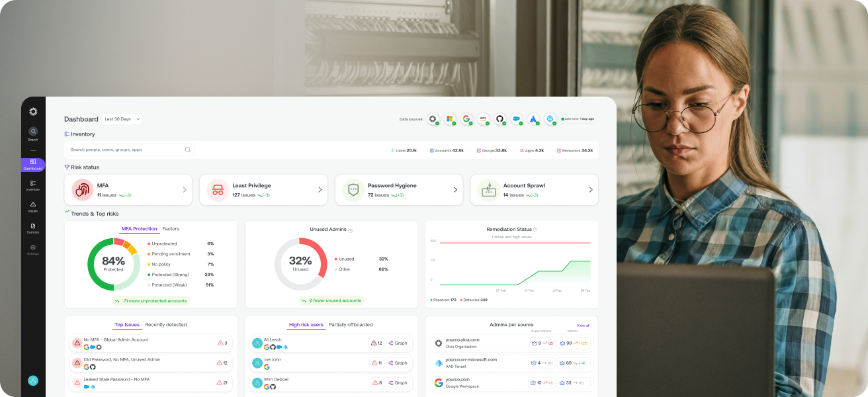Click the Snowflake data source icon
This screenshot has width=868, height=397.
[550, 119]
